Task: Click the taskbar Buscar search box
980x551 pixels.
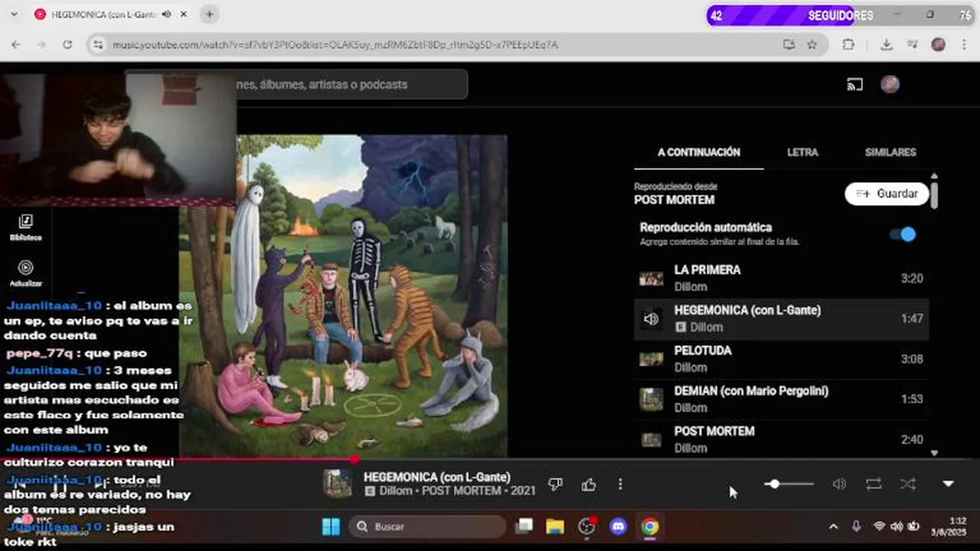Action: point(428,527)
